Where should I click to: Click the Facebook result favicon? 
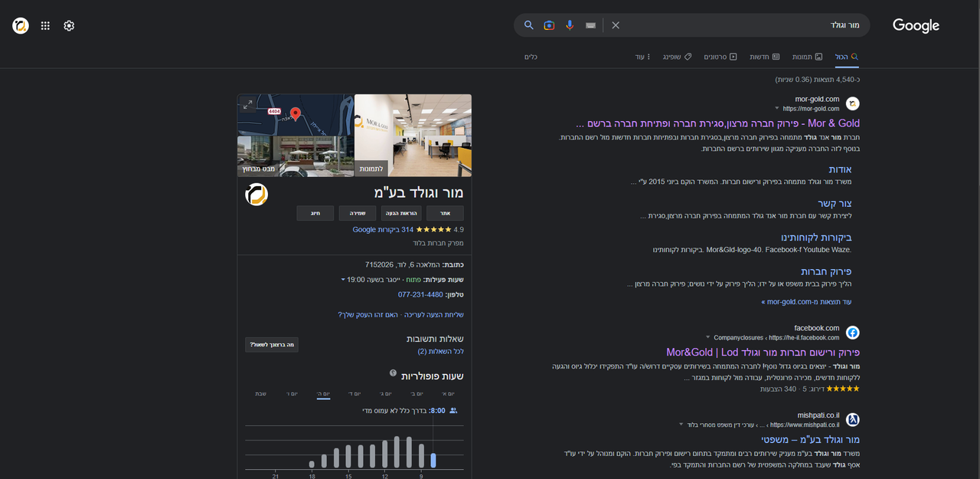coord(852,333)
